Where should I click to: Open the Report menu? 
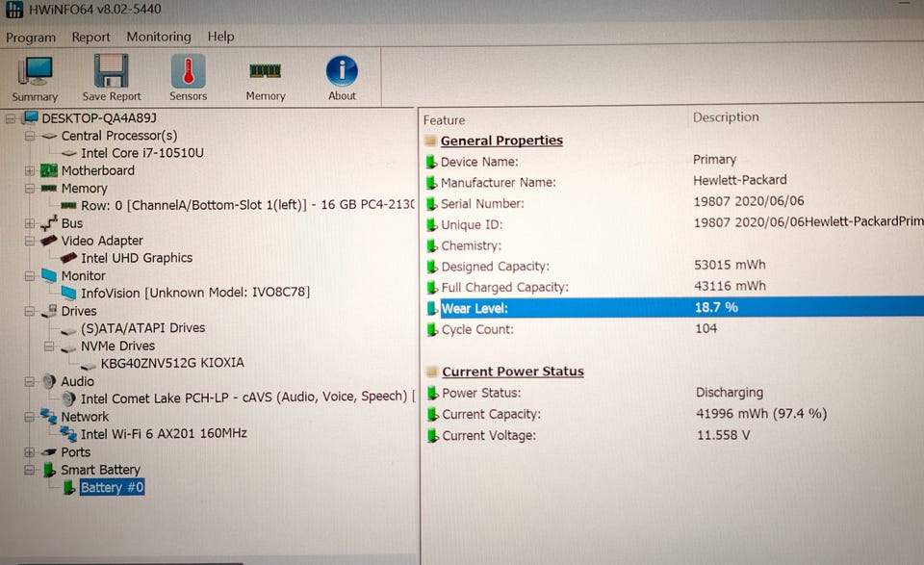(90, 38)
